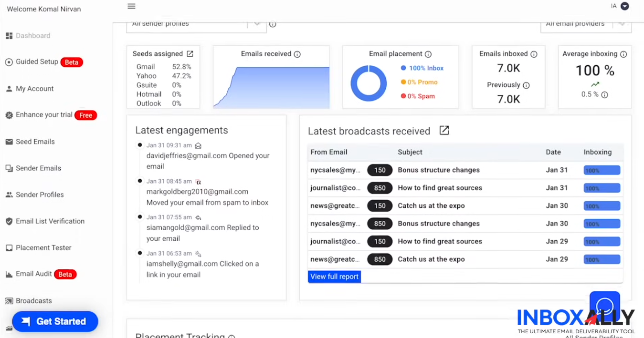The width and height of the screenshot is (644, 338).
Task: Open Latest broadcasts external link icon
Action: 444,131
